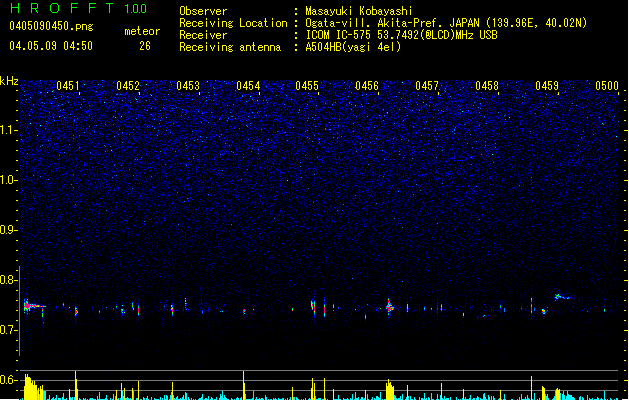
Task: Click the meteor echo burst past 0456
Action: pyautogui.click(x=390, y=307)
